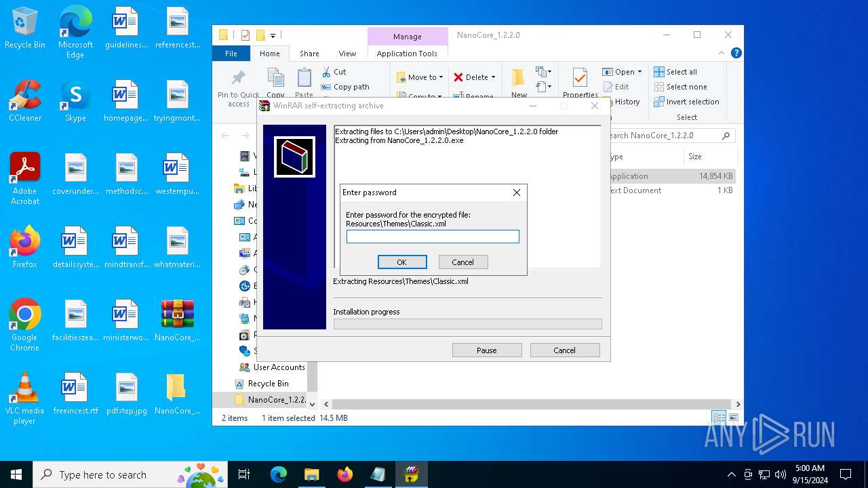Open File Explorer from taskbar
Screen dimensions: 868x488
pyautogui.click(x=311, y=474)
